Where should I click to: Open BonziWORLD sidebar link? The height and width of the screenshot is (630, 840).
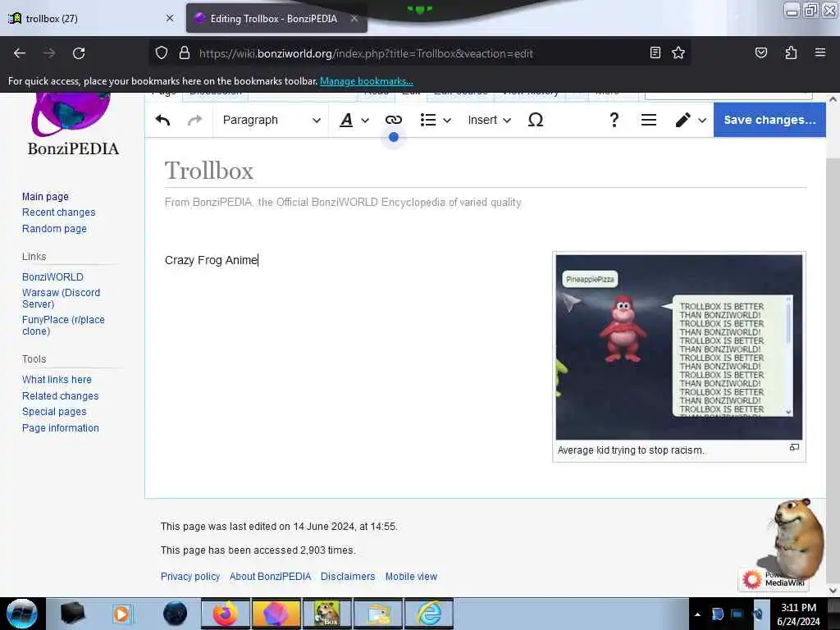click(53, 277)
